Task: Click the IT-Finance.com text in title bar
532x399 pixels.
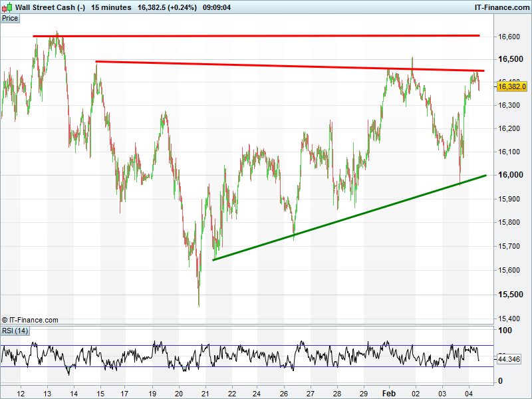Action: [x=502, y=7]
